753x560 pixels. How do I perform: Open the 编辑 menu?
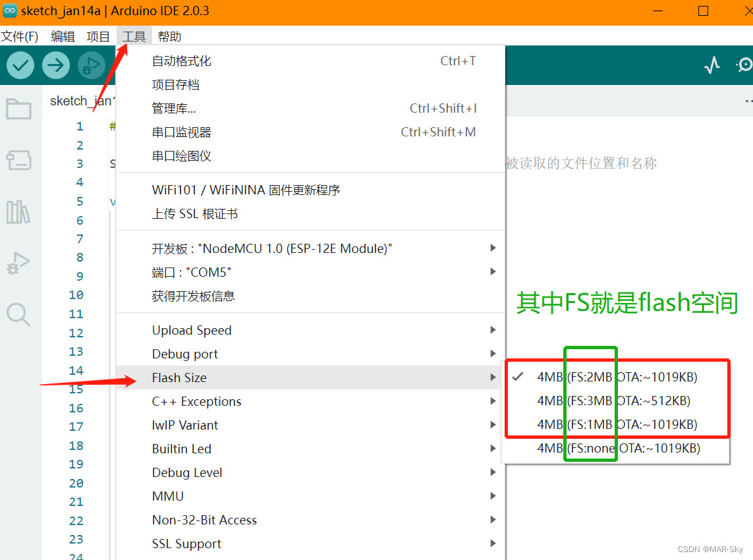click(63, 36)
